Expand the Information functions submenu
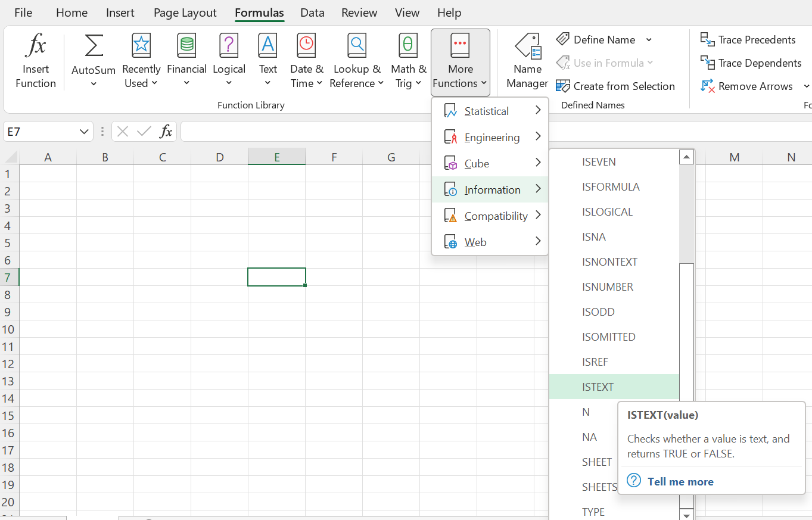This screenshot has width=812, height=520. click(490, 189)
